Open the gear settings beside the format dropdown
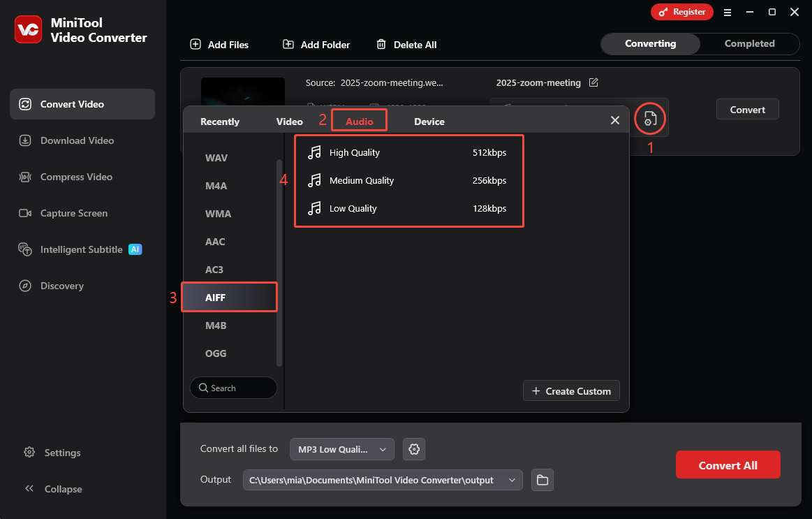This screenshot has width=812, height=519. coord(413,449)
